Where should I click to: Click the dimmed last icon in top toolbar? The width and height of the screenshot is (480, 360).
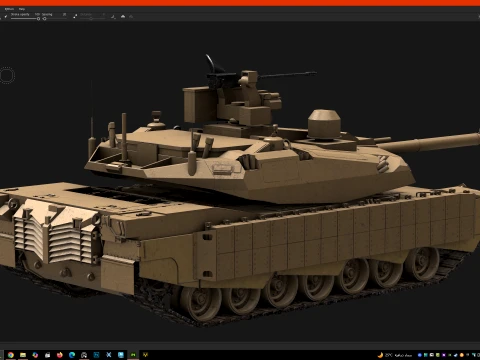(x=131, y=16)
